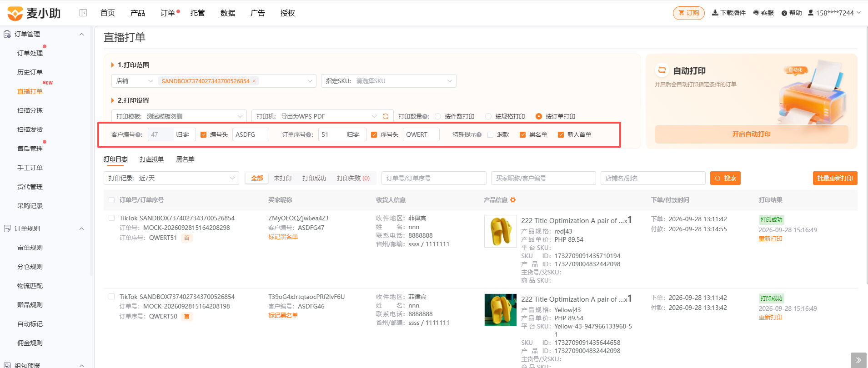Select all orders with header checkbox
The width and height of the screenshot is (868, 368).
click(112, 200)
